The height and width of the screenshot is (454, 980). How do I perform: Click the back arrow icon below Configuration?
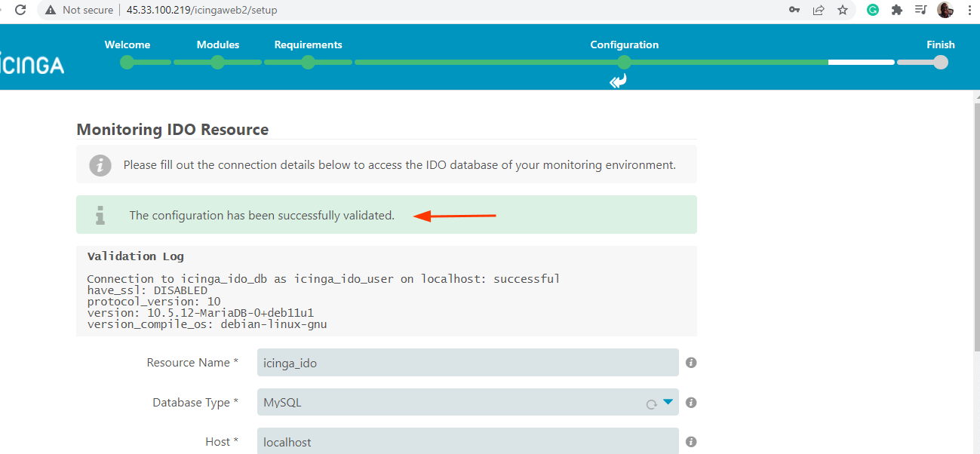pos(618,81)
